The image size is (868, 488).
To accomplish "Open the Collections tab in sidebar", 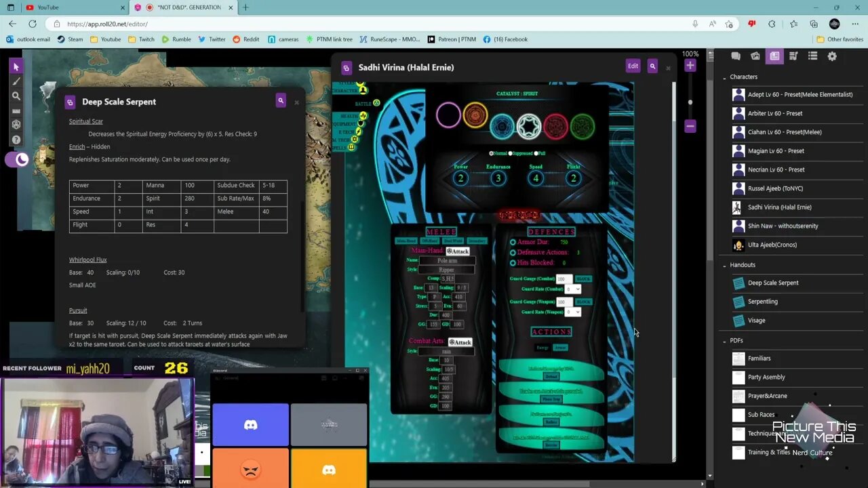I will coord(812,56).
